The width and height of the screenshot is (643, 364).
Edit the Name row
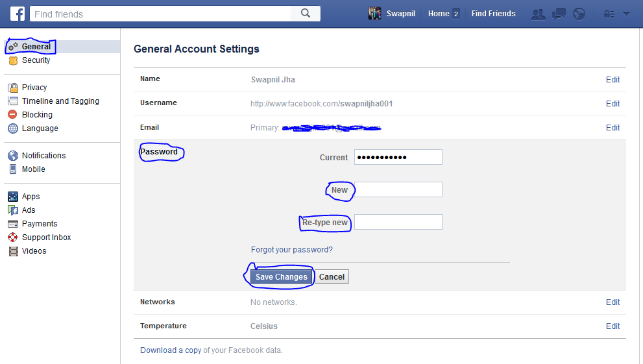pos(613,80)
